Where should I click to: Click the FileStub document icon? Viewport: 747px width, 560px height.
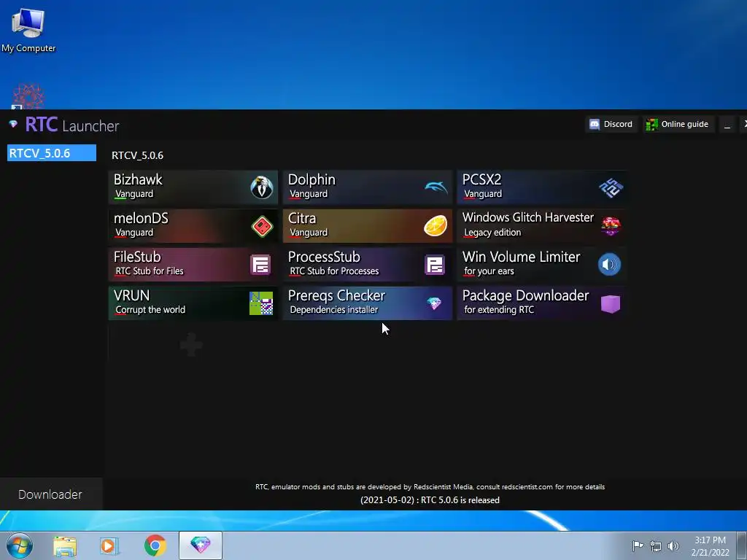[x=260, y=265]
